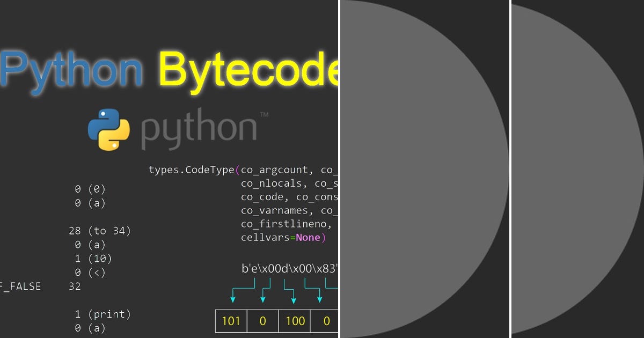Click the 'F_FALSE' opcode text
The width and height of the screenshot is (644, 338).
(20, 286)
